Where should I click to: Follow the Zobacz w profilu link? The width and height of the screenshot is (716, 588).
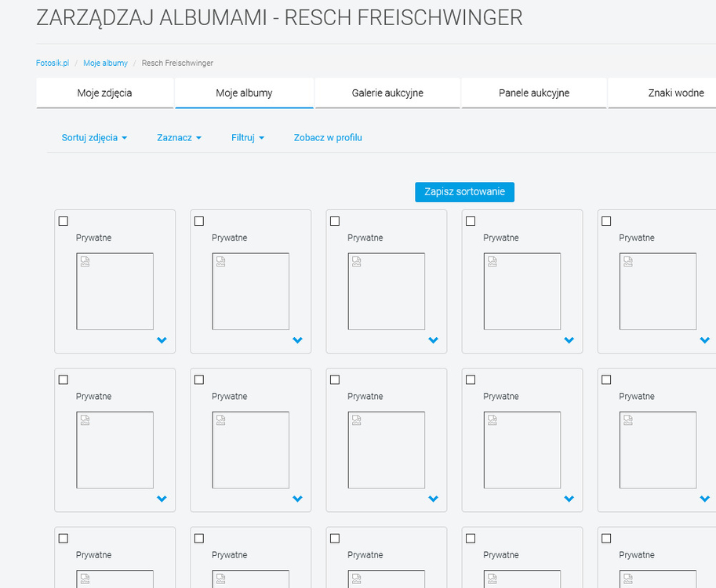click(328, 138)
